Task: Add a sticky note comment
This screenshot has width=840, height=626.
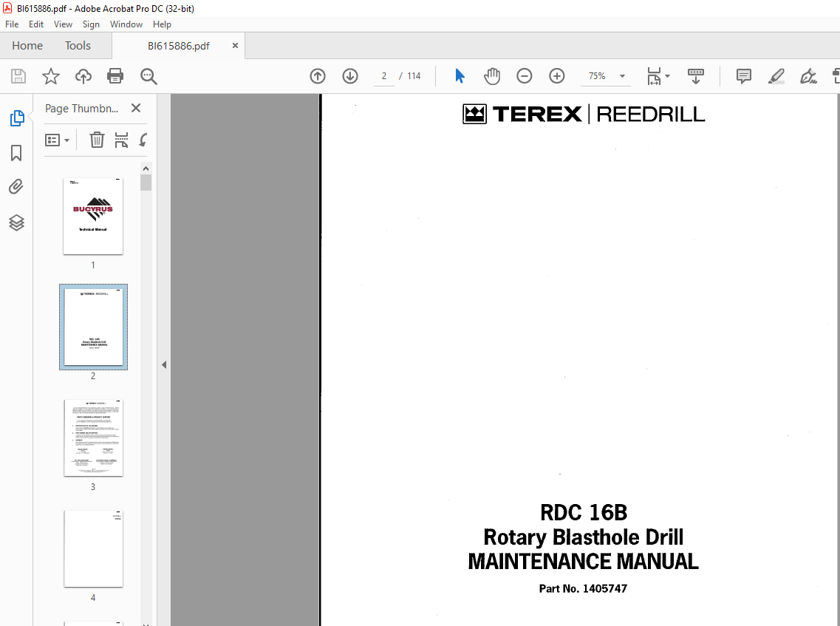Action: click(743, 76)
